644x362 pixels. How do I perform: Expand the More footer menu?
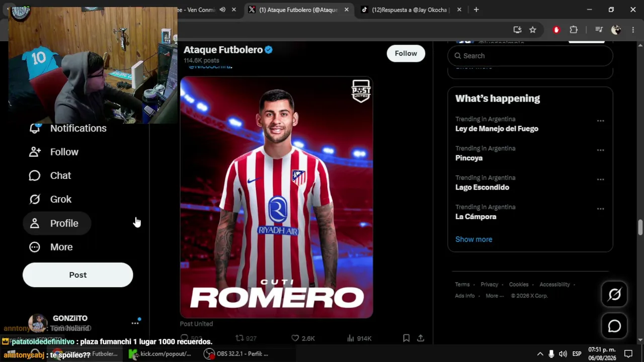pyautogui.click(x=494, y=296)
